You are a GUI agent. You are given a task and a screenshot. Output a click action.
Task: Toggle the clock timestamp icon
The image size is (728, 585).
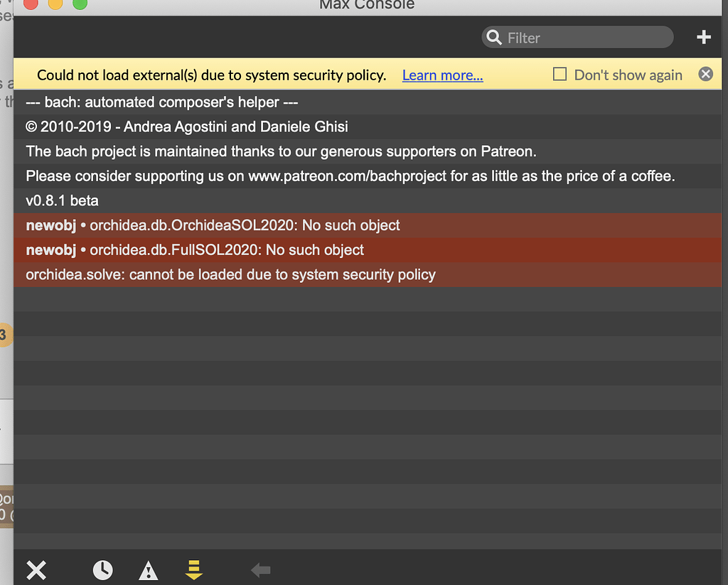coord(102,569)
